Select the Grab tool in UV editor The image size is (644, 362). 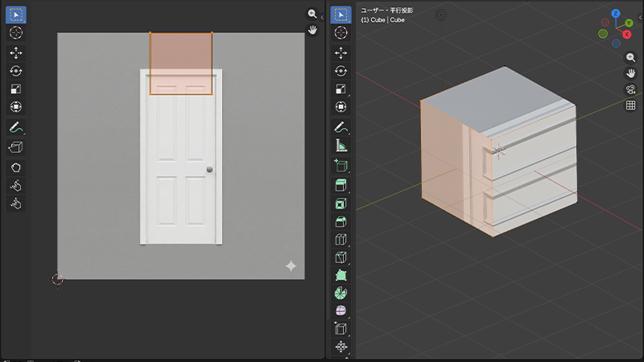(x=16, y=167)
